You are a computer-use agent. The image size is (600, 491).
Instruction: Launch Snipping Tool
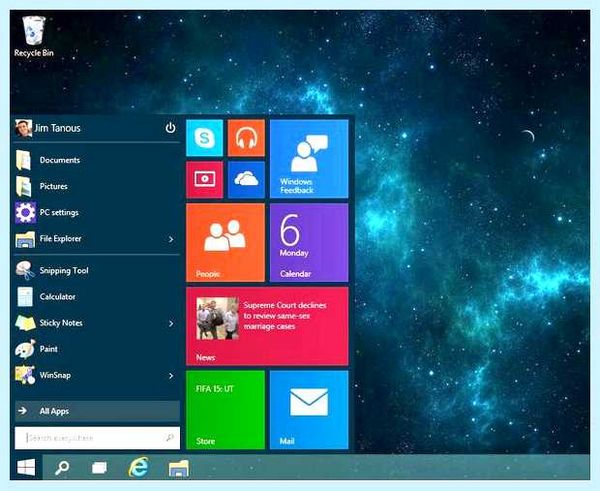(x=96, y=271)
